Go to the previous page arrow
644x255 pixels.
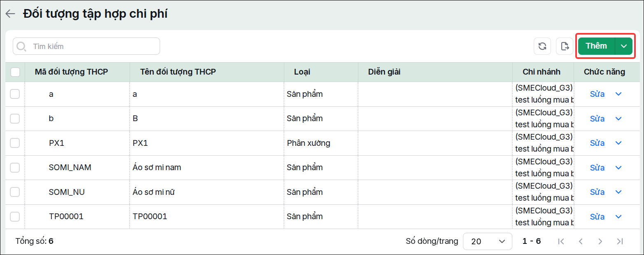point(581,241)
